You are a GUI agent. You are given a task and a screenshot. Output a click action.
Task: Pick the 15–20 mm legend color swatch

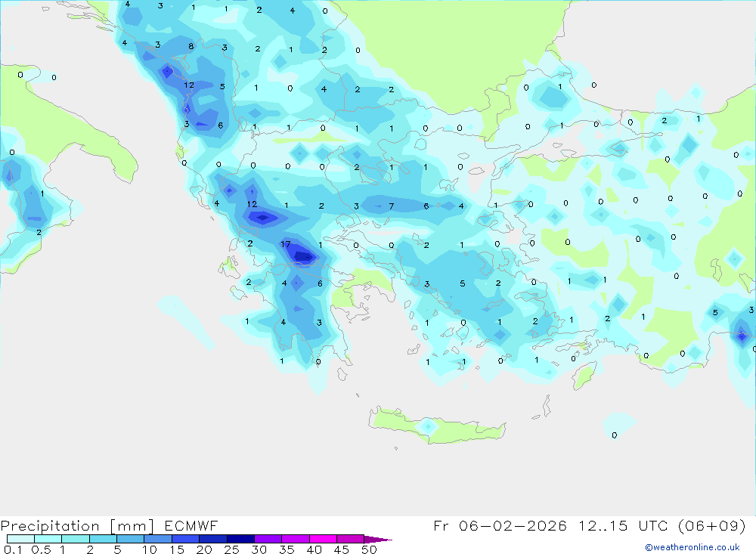click(x=186, y=539)
